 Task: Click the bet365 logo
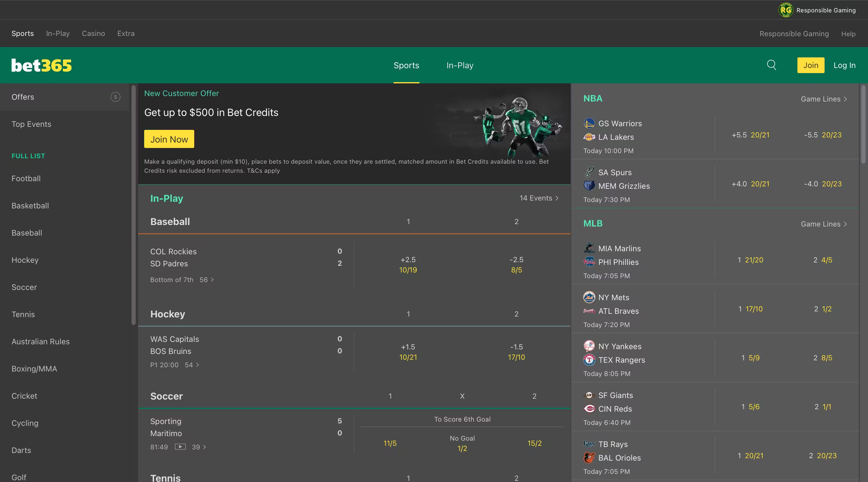[x=41, y=66]
